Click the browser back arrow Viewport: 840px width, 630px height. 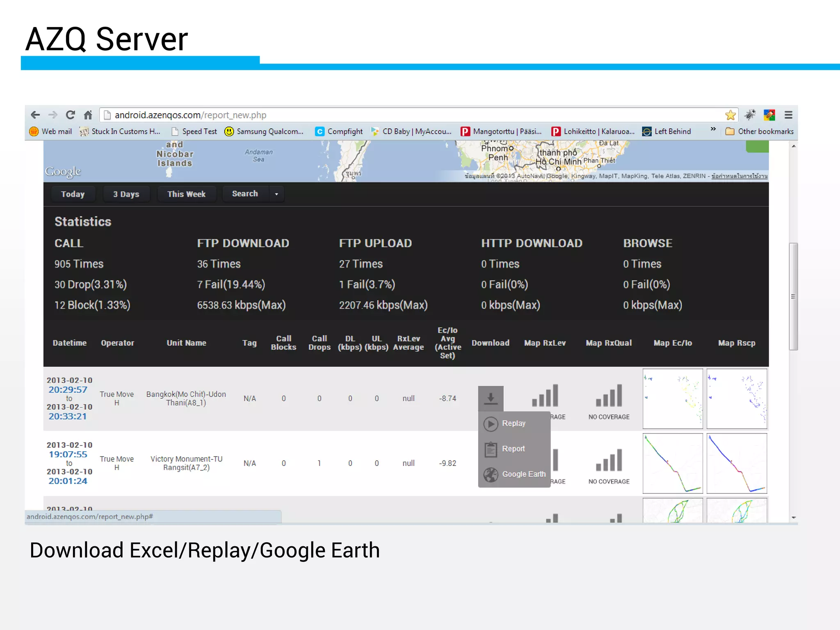click(36, 115)
